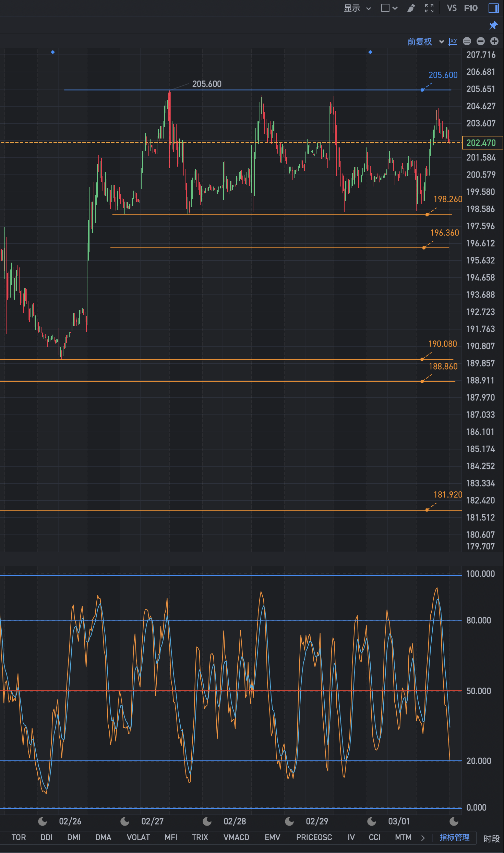Click the 20.000 indicator level label
Screen dimensions: 504x853
click(479, 761)
